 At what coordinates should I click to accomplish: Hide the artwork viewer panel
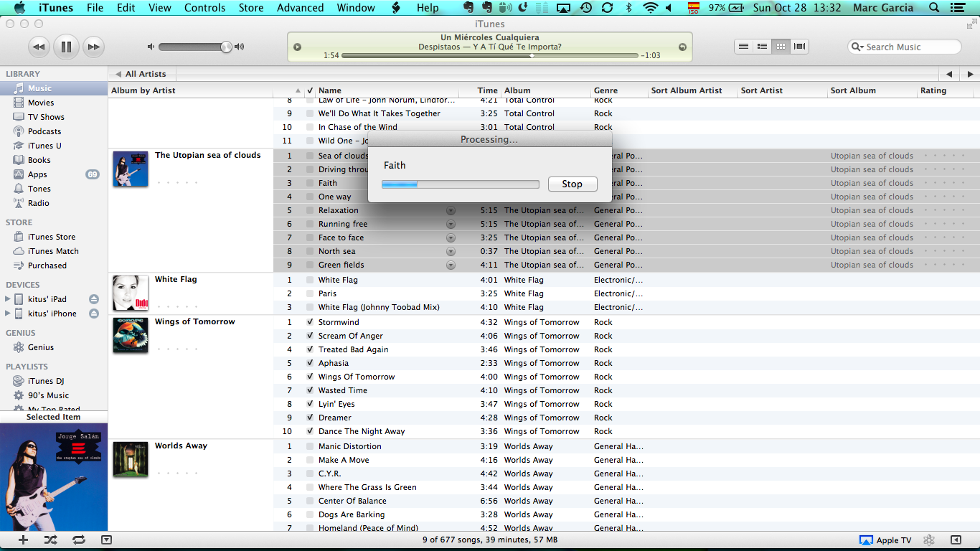(x=106, y=540)
